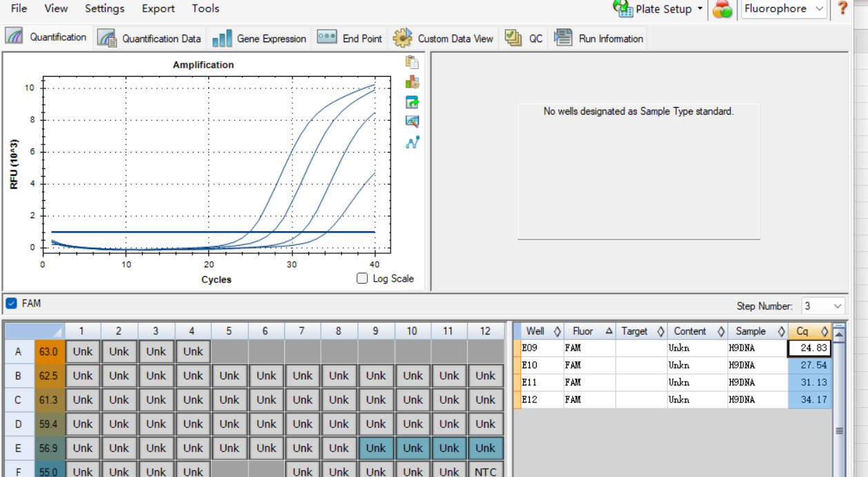Click the 59.4 temperature gradient cell
This screenshot has width=868, height=477.
[x=48, y=424]
